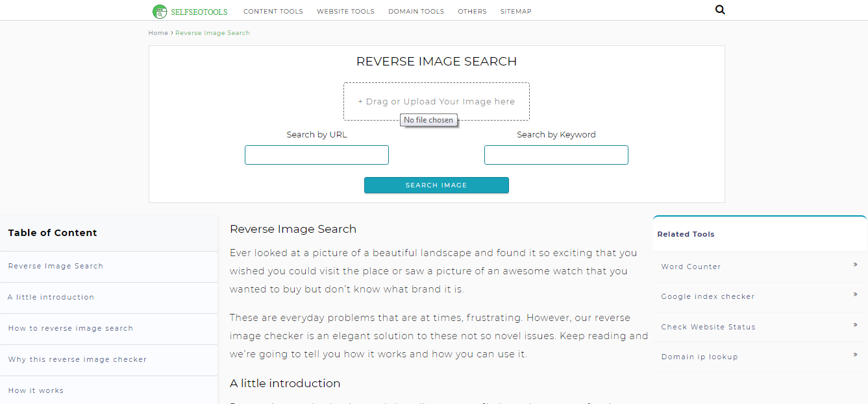The image size is (868, 404).
Task: Click arrow icon next to Word Counter
Action: click(x=855, y=265)
